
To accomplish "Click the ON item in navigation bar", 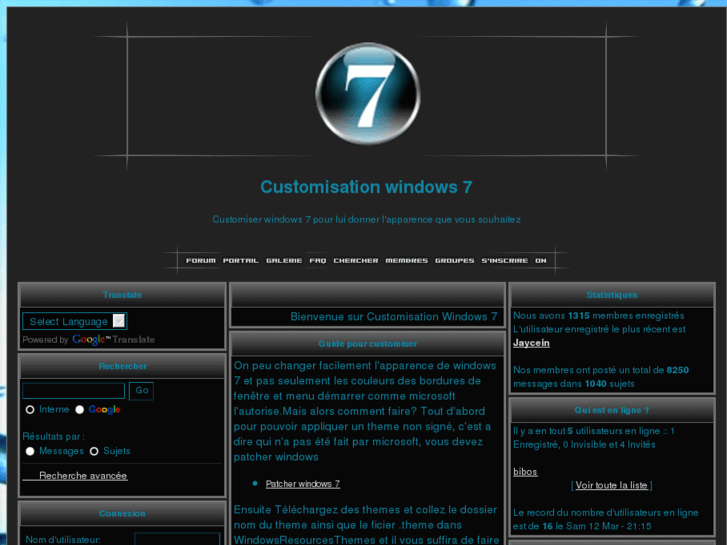I will (x=541, y=261).
